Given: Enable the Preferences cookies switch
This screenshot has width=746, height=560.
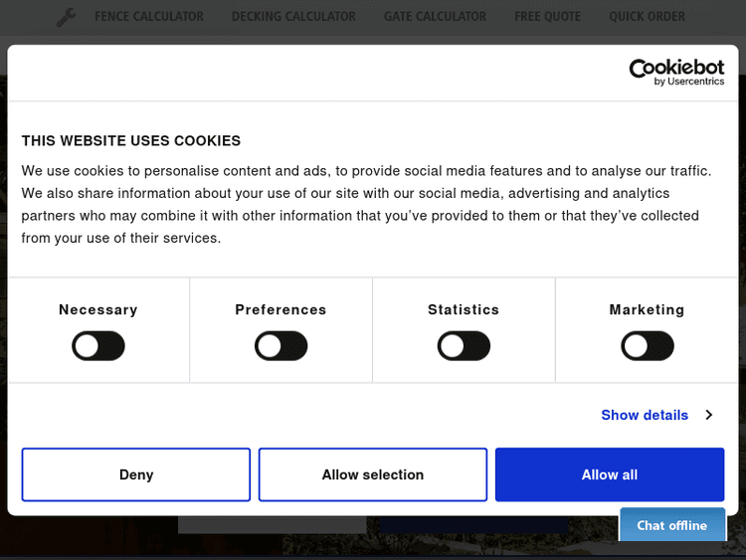Looking at the screenshot, I should click(281, 346).
